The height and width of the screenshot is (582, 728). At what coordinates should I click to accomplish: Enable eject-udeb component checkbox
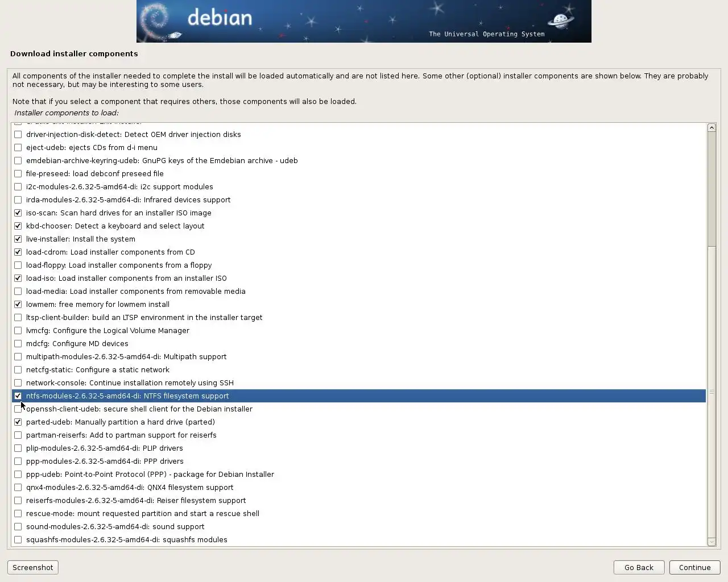(x=18, y=148)
